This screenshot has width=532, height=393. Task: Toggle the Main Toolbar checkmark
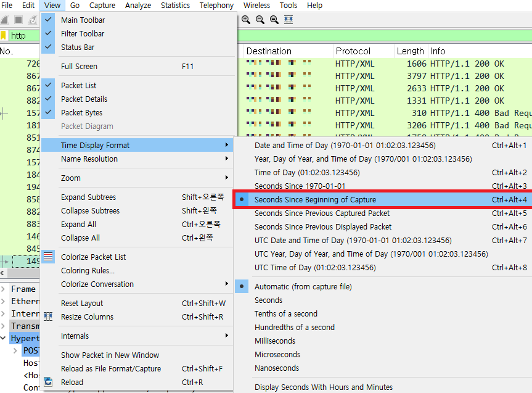(48, 19)
